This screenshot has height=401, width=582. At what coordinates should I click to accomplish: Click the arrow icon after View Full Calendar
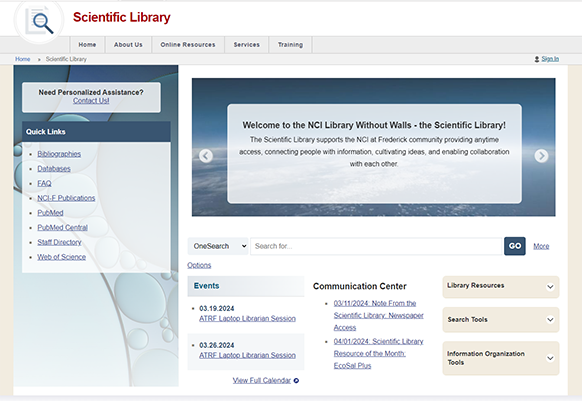click(x=296, y=381)
